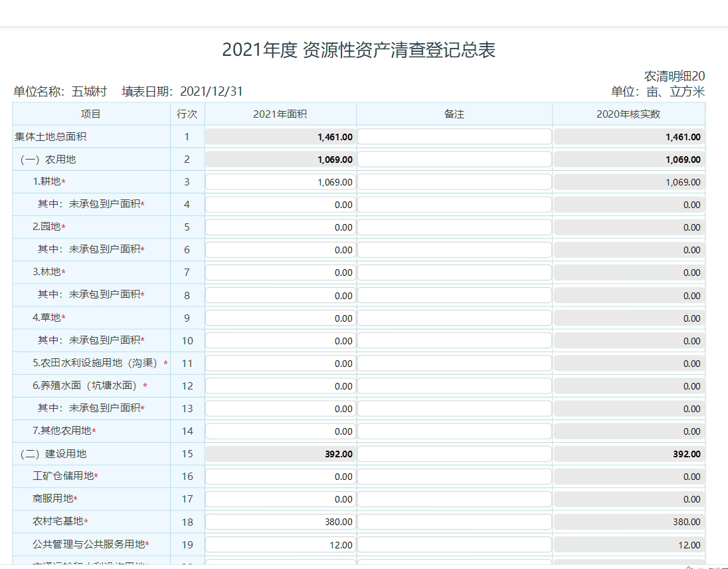
Task: Click remarks field for 4.草地
Action: [454, 318]
